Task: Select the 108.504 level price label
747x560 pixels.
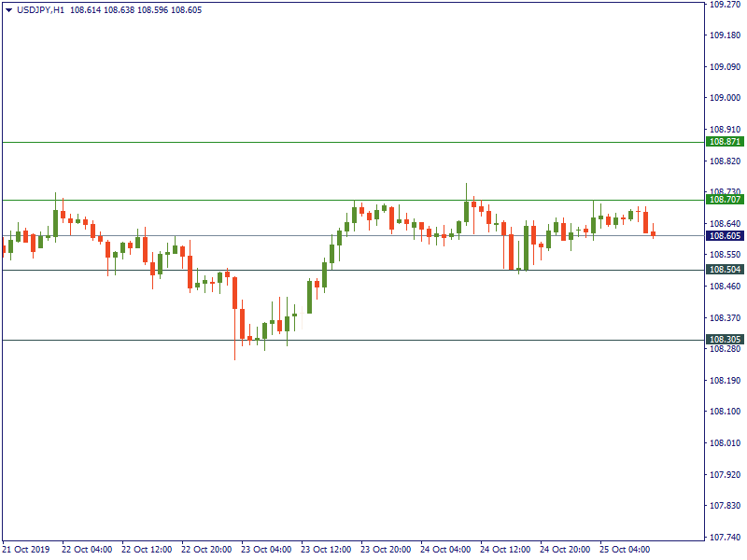Action: (x=725, y=270)
